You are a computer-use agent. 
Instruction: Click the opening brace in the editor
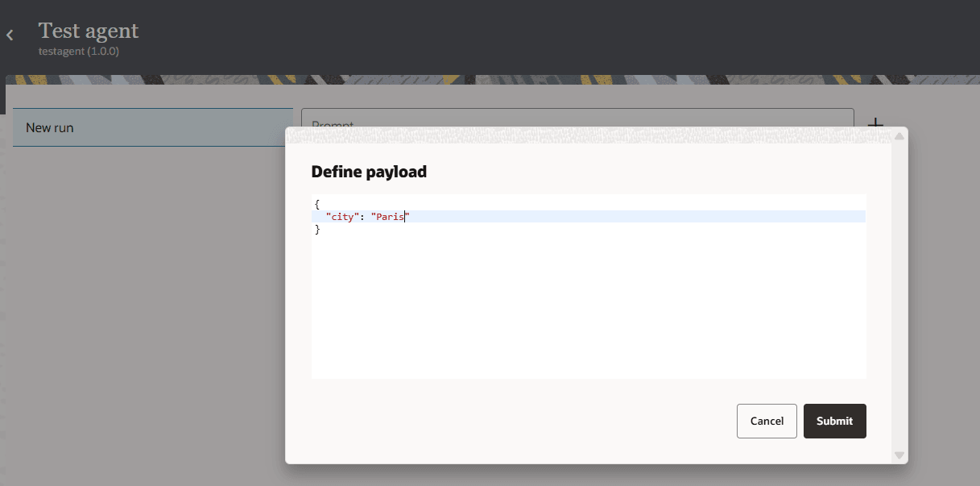[317, 203]
